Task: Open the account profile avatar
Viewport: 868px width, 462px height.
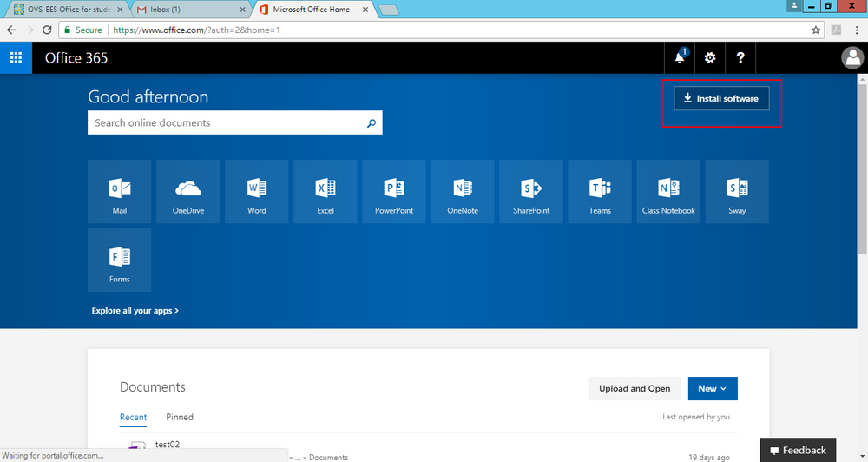Action: point(852,57)
